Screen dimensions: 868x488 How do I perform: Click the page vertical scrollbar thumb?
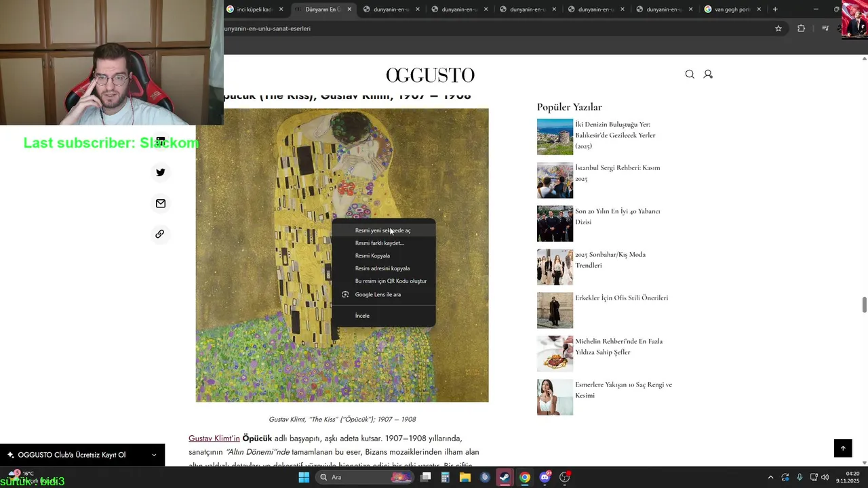tap(864, 305)
